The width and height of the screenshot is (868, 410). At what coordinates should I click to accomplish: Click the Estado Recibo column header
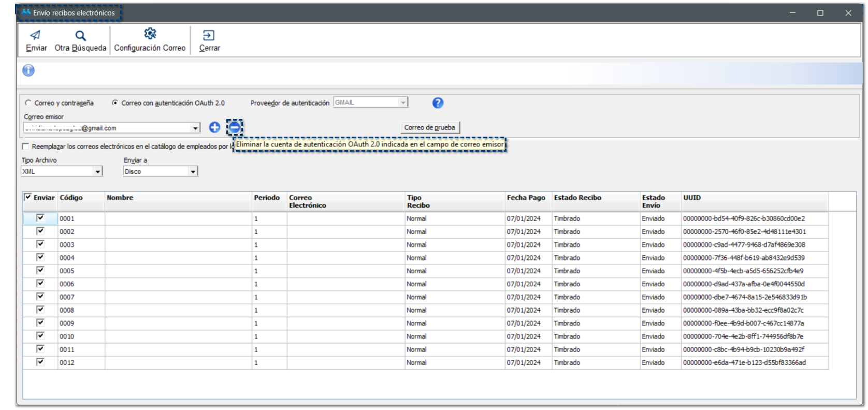pos(577,198)
